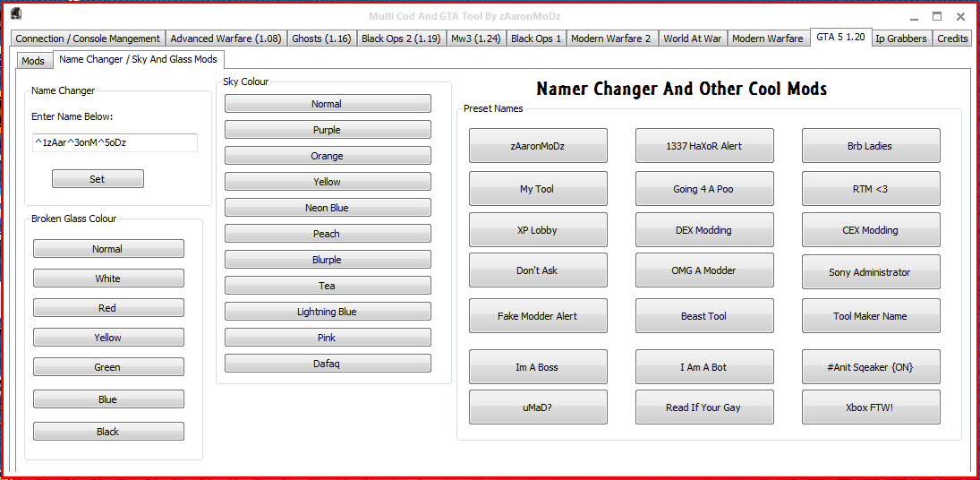The image size is (980, 480).
Task: Select Tool Maker Name preset
Action: (x=871, y=315)
